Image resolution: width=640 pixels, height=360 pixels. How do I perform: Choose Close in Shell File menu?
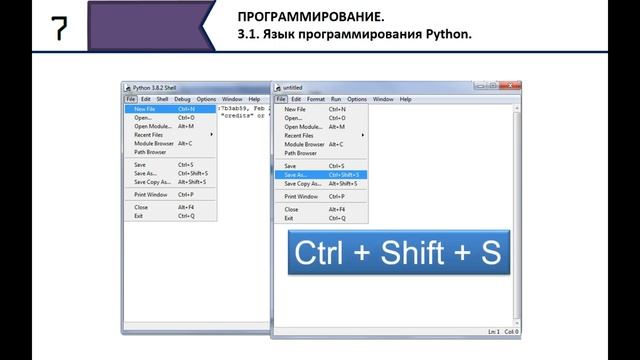[170, 207]
